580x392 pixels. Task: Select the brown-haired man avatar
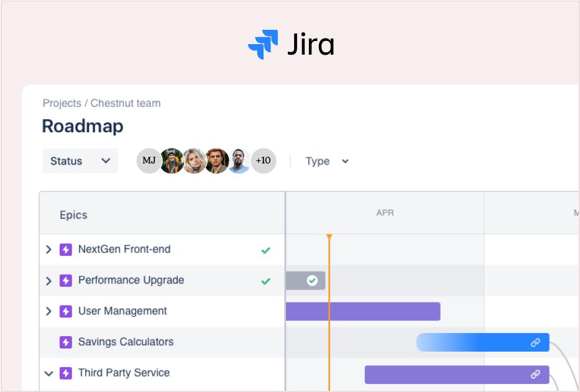tap(217, 160)
